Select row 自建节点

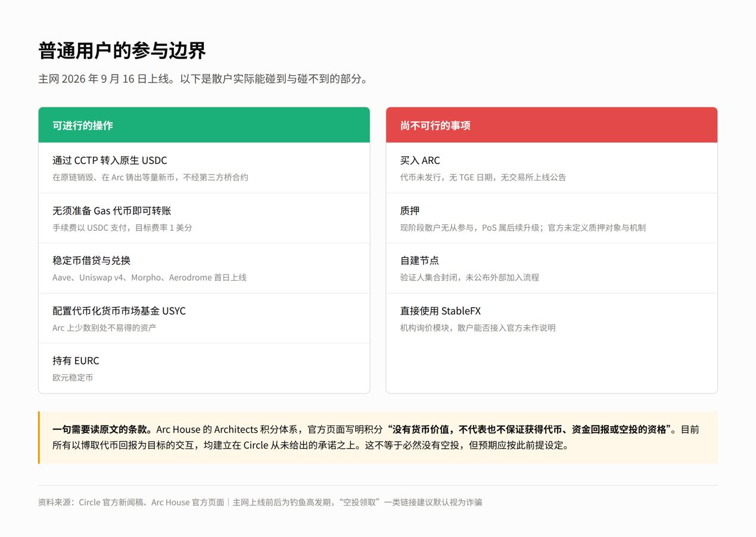pos(552,268)
